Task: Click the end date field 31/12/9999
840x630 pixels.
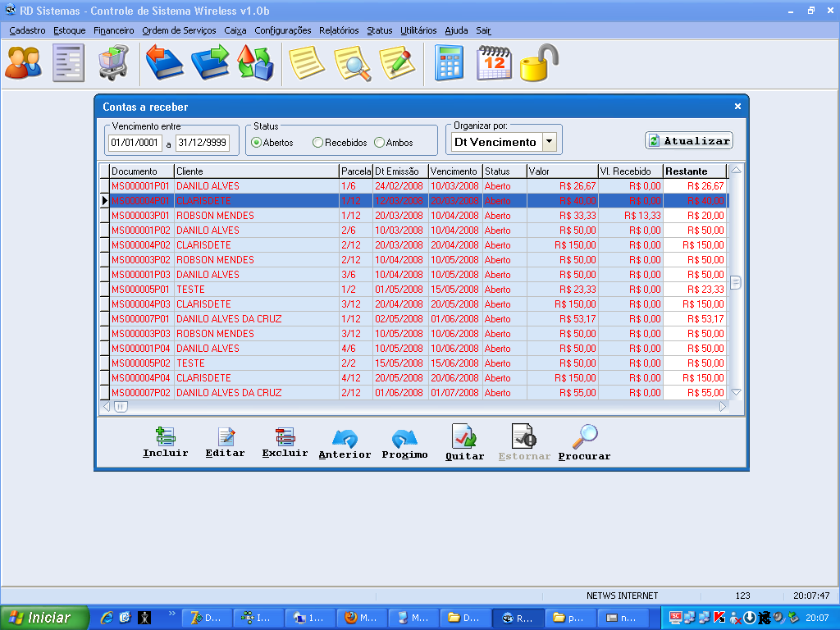Action: click(x=203, y=143)
